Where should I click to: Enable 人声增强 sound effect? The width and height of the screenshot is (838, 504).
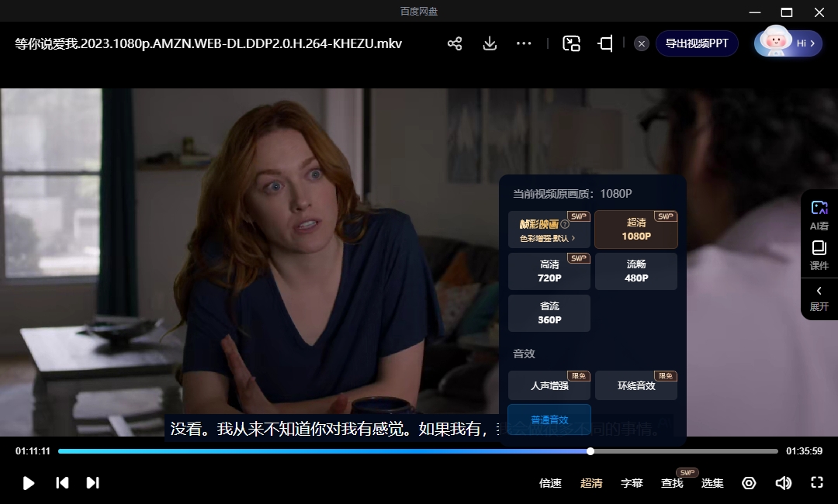[549, 385]
